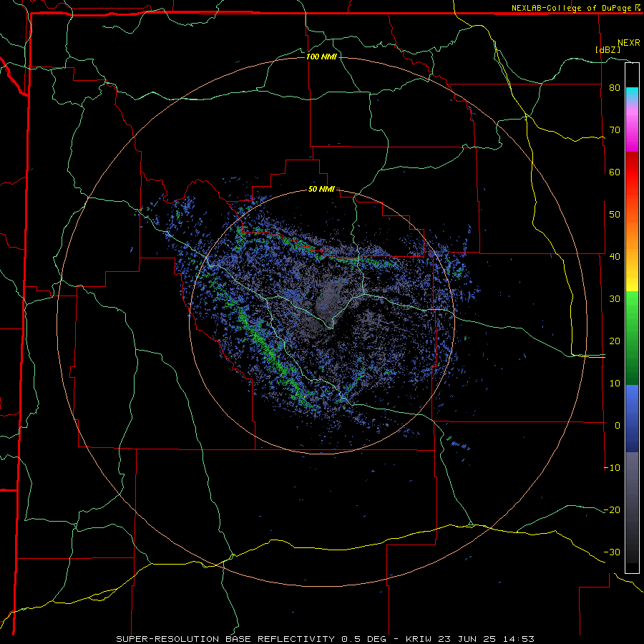Click the -20 value on the dBZ scale
This screenshot has height=644, width=644.
tap(612, 509)
